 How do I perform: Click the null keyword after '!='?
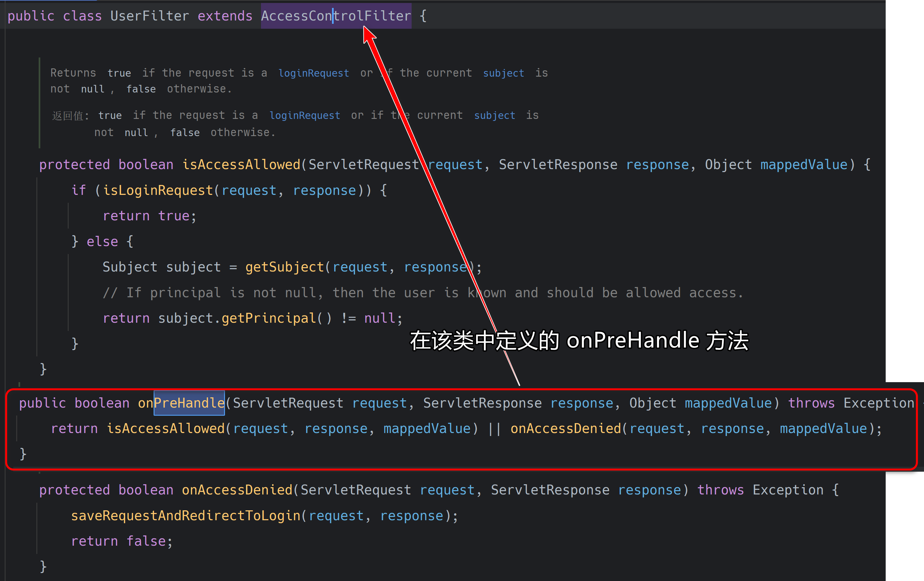[x=380, y=318]
